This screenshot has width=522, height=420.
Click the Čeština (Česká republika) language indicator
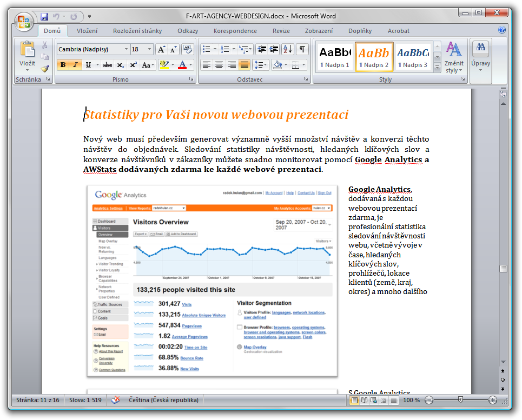[x=163, y=400]
